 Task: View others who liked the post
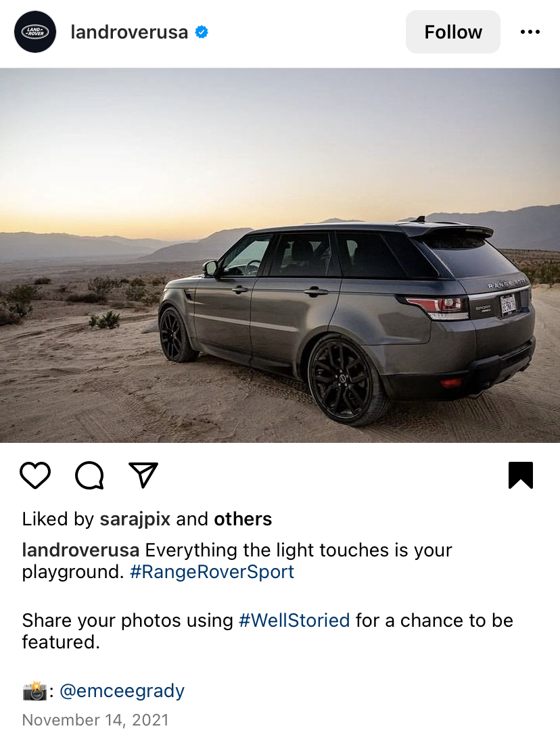243,519
